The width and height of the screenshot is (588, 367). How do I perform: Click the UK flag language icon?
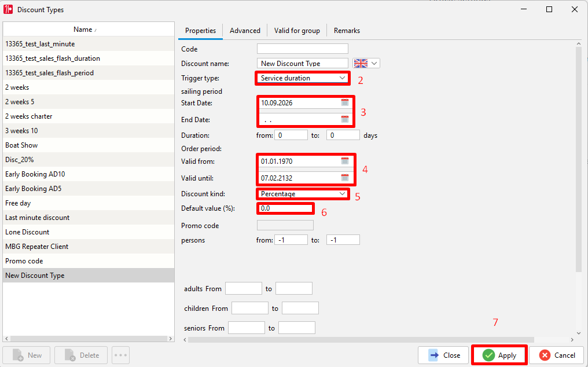pos(361,64)
